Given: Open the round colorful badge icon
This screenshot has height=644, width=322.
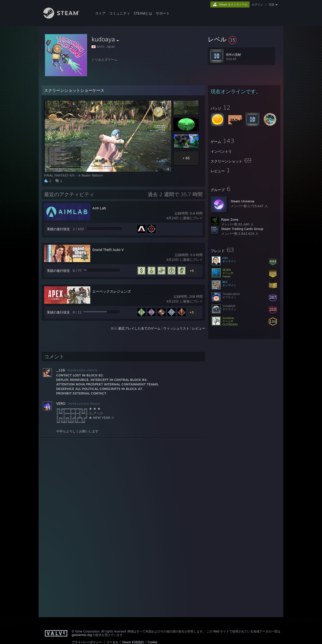Looking at the screenshot, I should (x=270, y=119).
